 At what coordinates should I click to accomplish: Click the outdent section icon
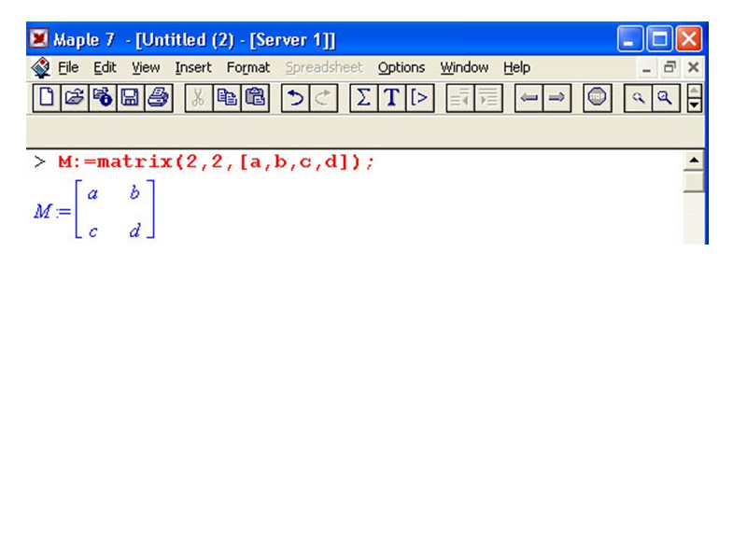pyautogui.click(x=460, y=98)
